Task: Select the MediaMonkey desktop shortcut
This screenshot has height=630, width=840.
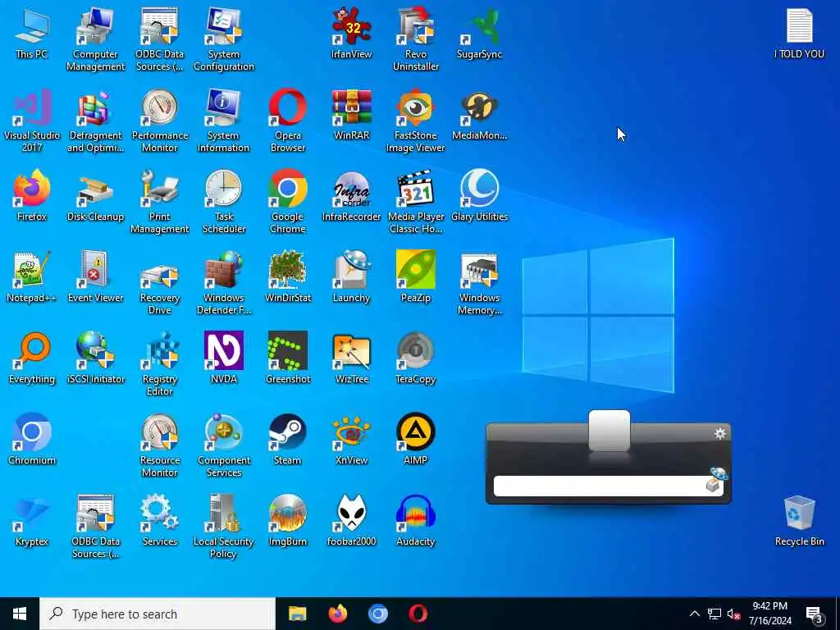Action: (479, 114)
